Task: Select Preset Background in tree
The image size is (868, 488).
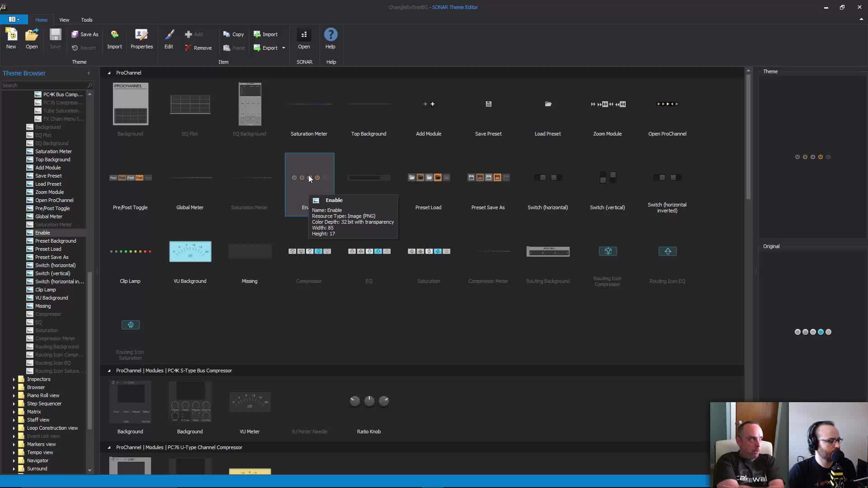Action: [x=56, y=241]
